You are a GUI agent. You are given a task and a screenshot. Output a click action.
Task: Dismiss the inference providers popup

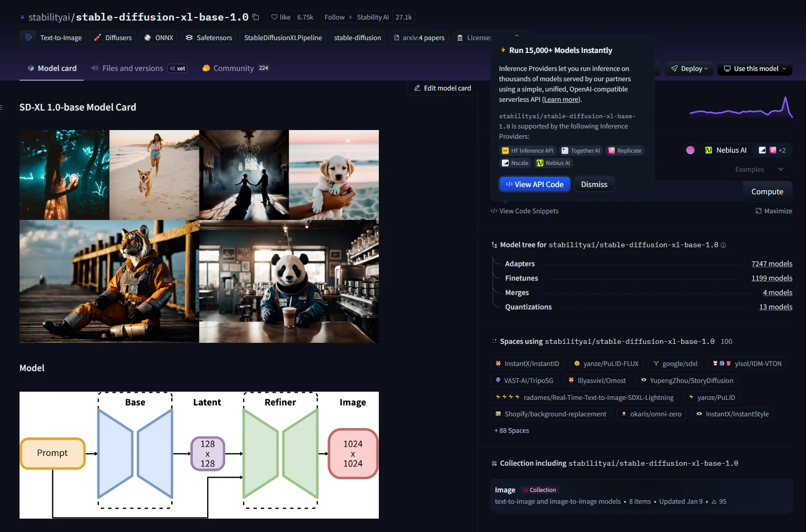point(594,185)
